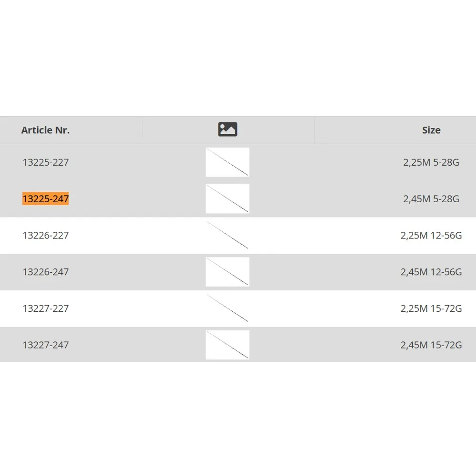
Task: Click size 2,45M 5-28G
Action: (431, 199)
